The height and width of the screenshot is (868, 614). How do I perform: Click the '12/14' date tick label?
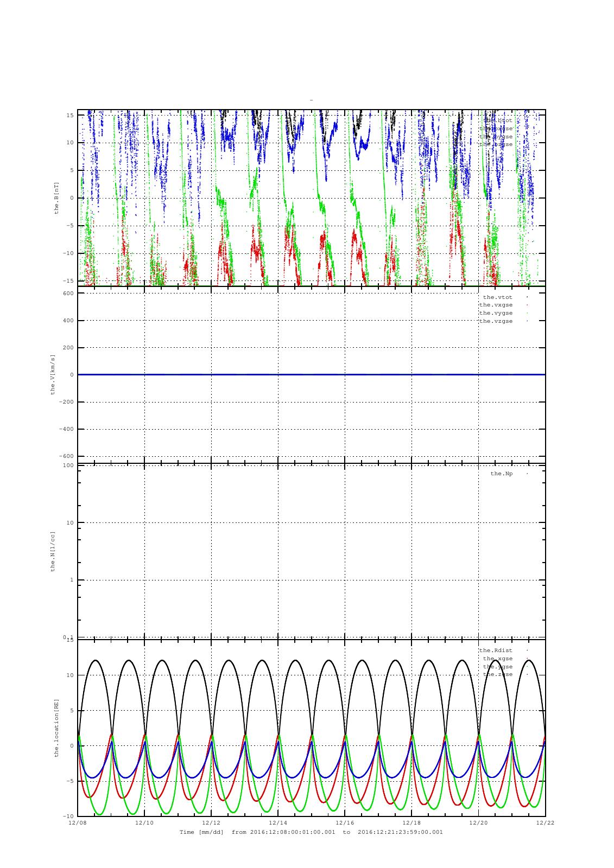[278, 823]
